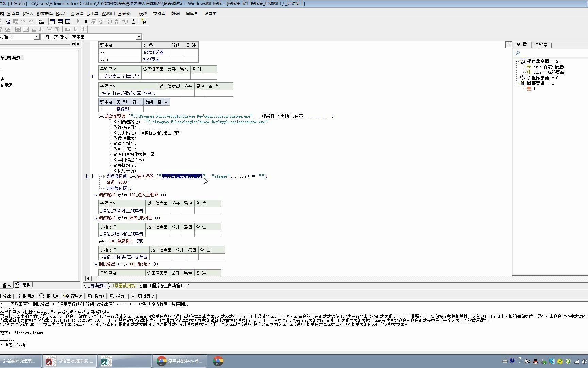Open the 监视表 bottom panel tab
588x368 pixels.
pyautogui.click(x=49, y=296)
